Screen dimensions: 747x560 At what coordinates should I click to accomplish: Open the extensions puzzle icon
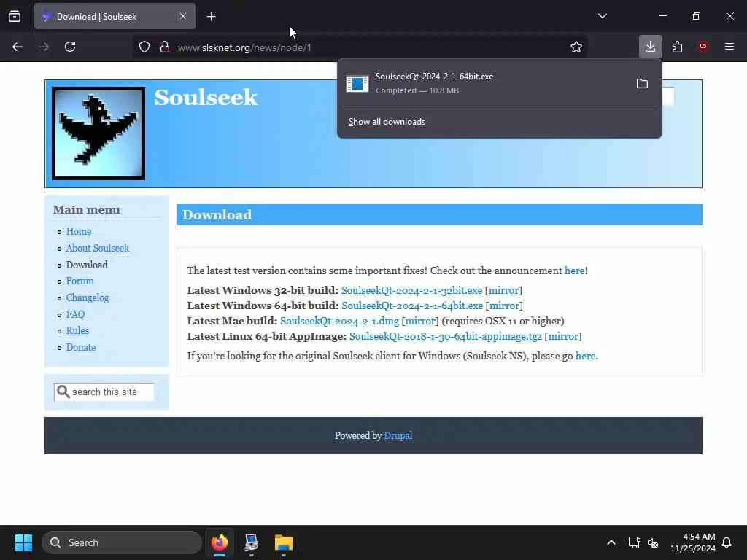(x=677, y=47)
